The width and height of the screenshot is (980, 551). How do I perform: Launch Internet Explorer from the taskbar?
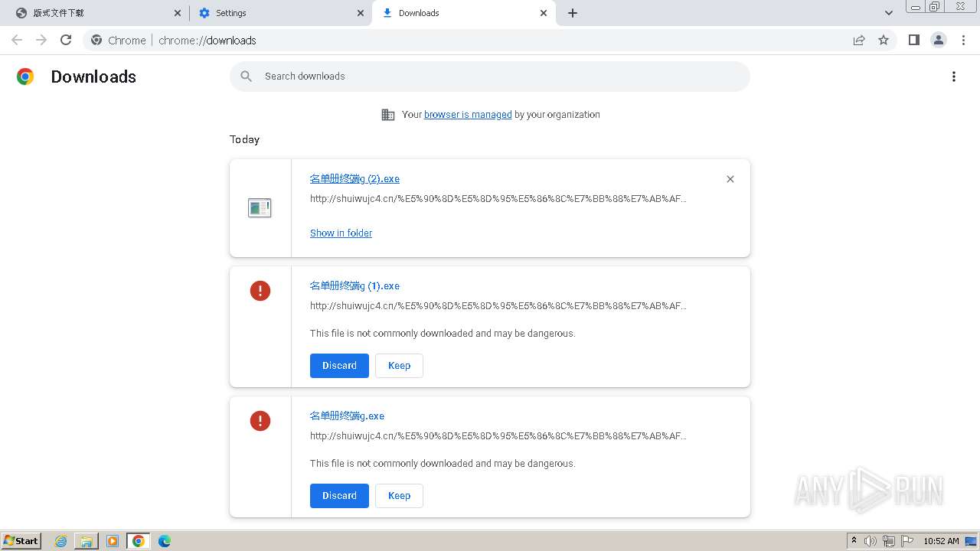[61, 541]
